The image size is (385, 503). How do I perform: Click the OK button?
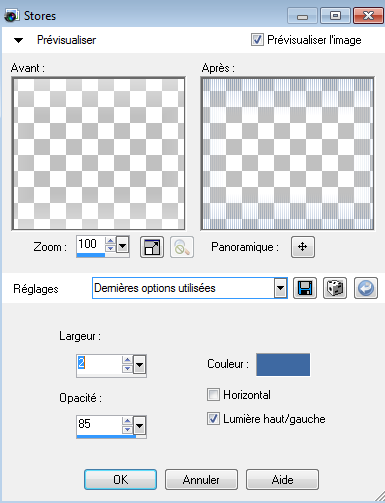coord(120,480)
